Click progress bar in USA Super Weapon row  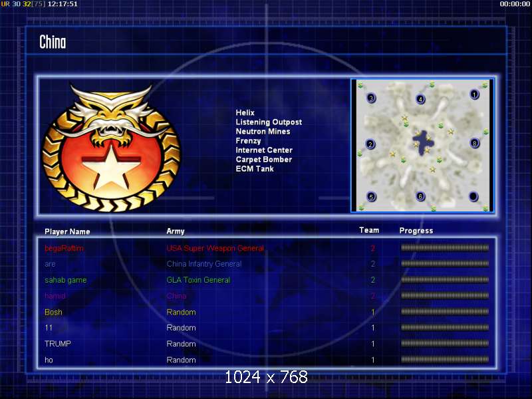(x=445, y=248)
